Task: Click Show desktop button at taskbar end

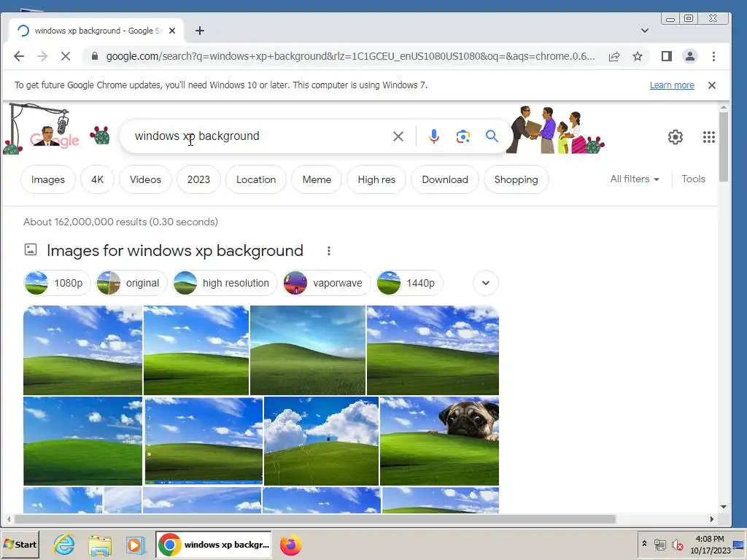Action: (x=740, y=544)
